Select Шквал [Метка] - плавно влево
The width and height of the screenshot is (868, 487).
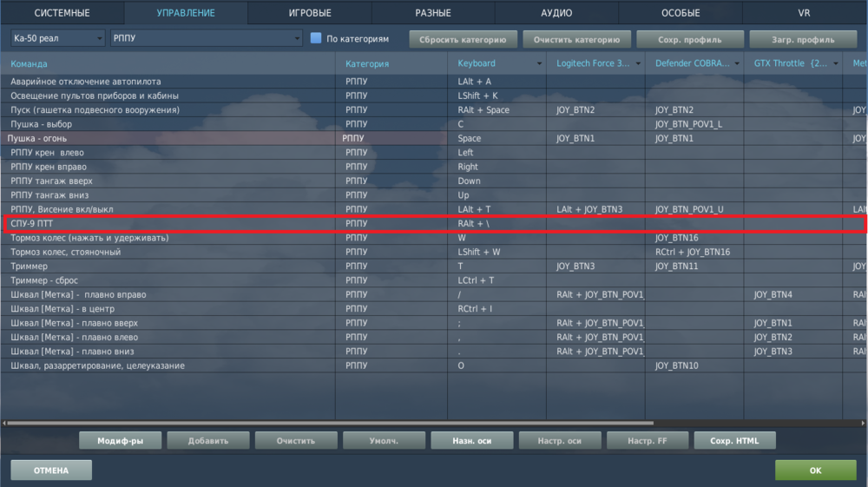coord(434,337)
